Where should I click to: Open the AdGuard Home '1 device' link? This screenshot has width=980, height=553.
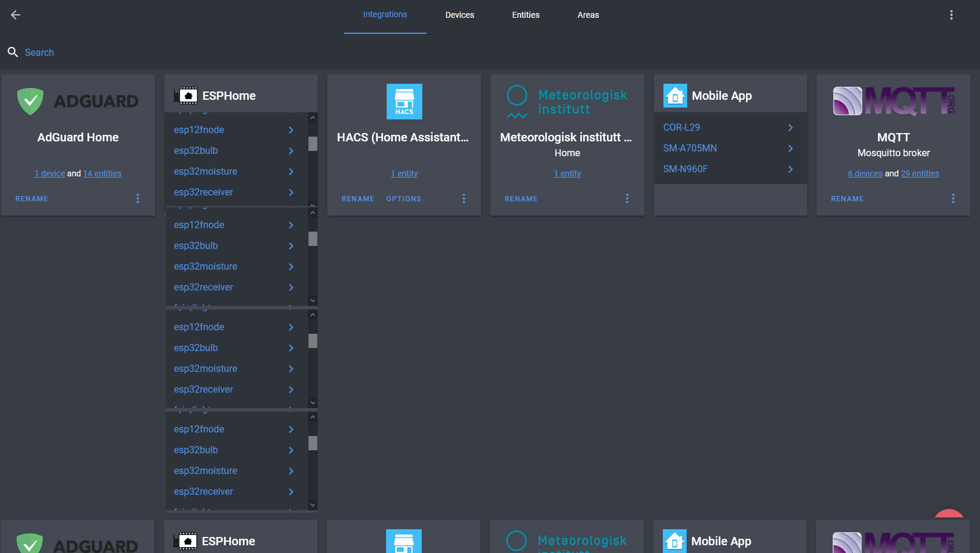pos(50,173)
